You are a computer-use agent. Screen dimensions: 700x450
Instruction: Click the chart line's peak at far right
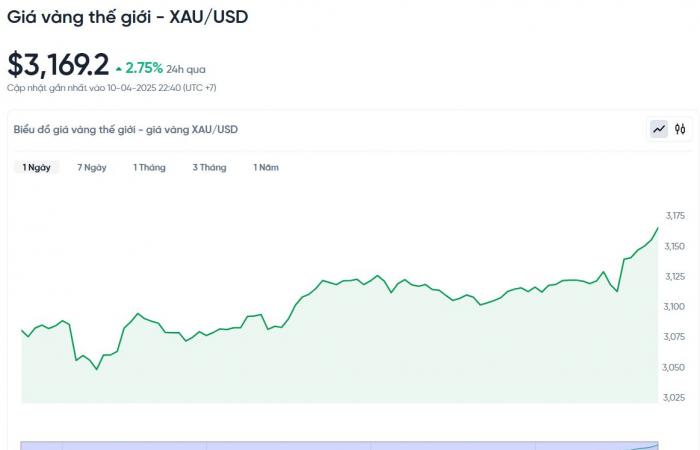(x=658, y=228)
